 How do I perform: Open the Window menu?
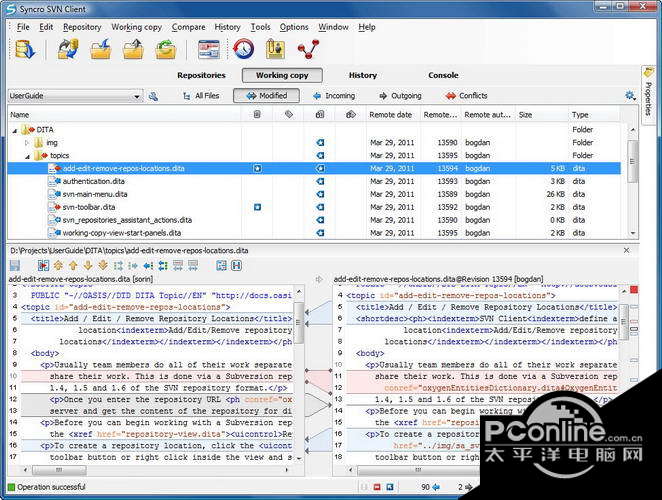[334, 27]
